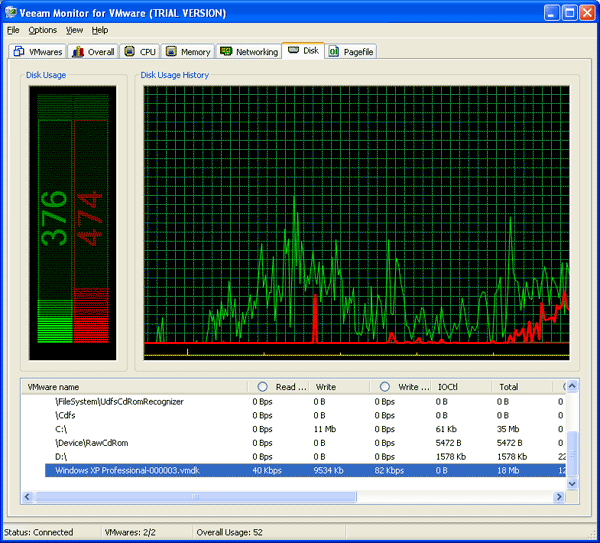Image resolution: width=600 pixels, height=543 pixels.
Task: Click the 11 Mb write value
Action: click(x=325, y=429)
